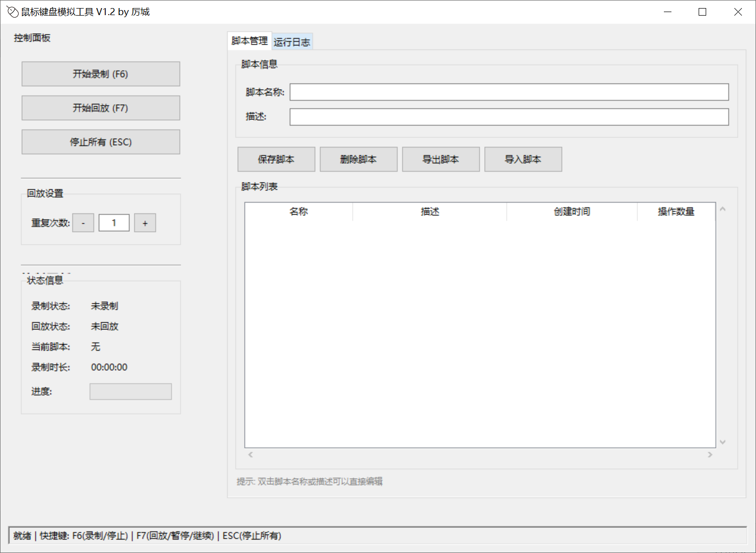Viewport: 756px width, 553px height.
Task: Sort list by 名称 column header
Action: point(298,212)
